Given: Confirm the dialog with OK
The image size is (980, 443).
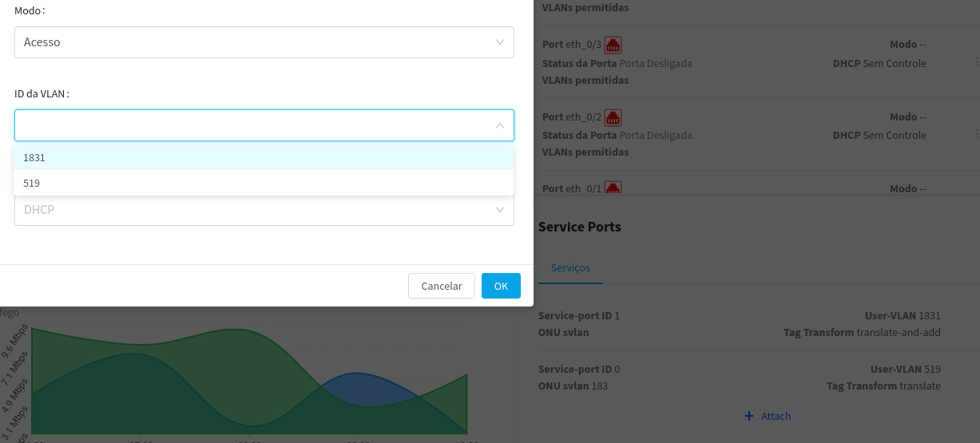Looking at the screenshot, I should tap(501, 286).
